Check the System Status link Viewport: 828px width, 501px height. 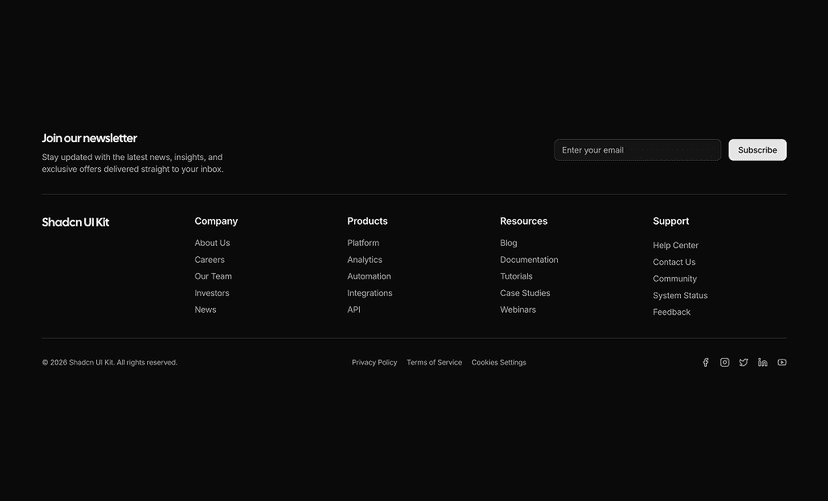680,296
